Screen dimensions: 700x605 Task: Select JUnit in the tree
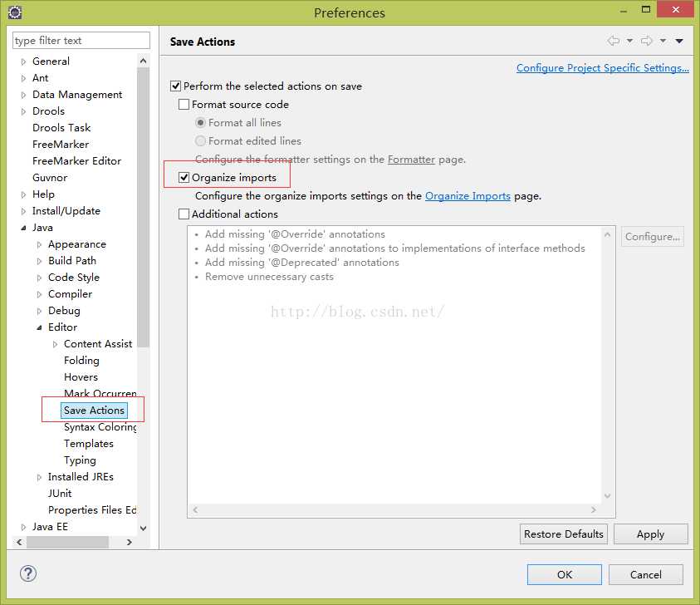point(60,494)
